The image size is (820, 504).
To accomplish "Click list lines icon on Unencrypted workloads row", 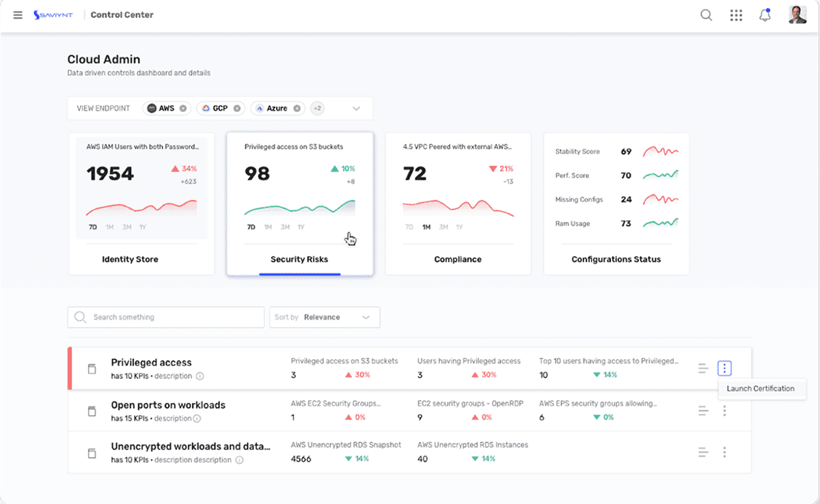I will click(703, 452).
